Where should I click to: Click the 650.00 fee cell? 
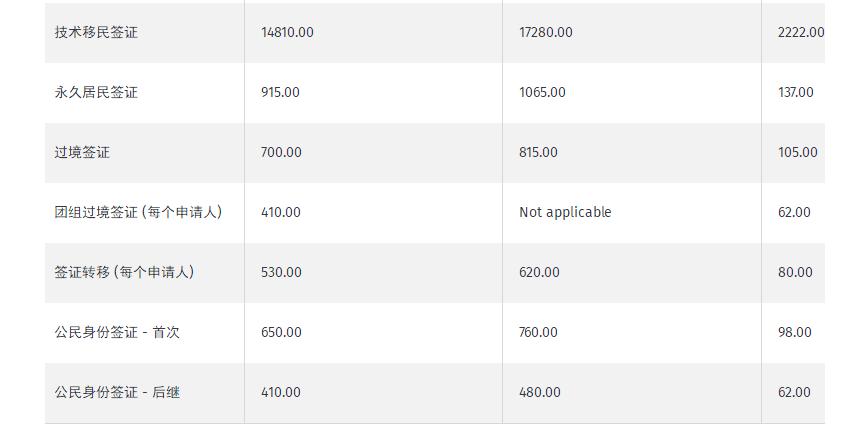pyautogui.click(x=281, y=332)
